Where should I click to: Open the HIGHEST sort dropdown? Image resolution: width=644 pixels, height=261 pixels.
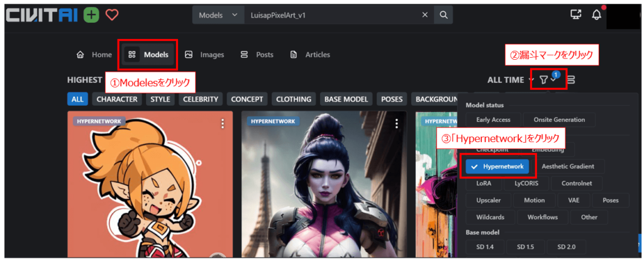tap(85, 80)
